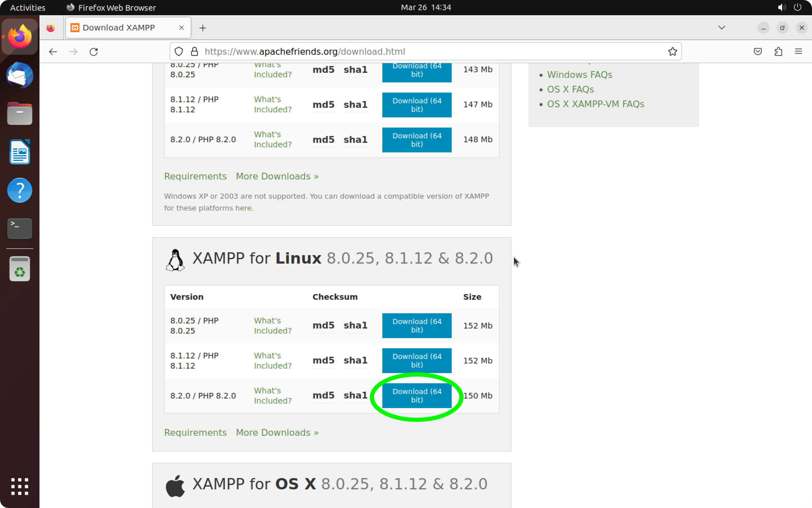
Task: Download Linux XAMPP 8.0.25 64 bit
Action: (x=417, y=326)
